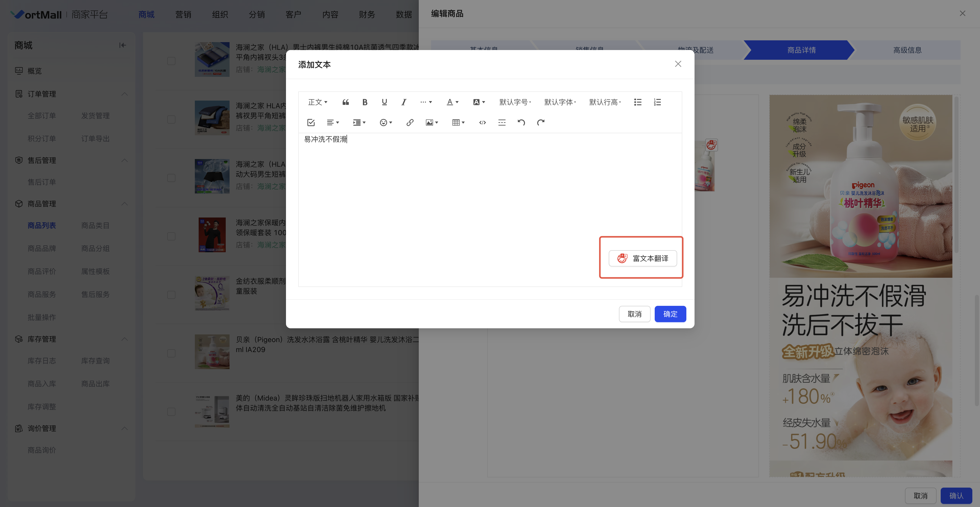
Task: Tick the Midea robot vacuum checkbox
Action: 171,412
